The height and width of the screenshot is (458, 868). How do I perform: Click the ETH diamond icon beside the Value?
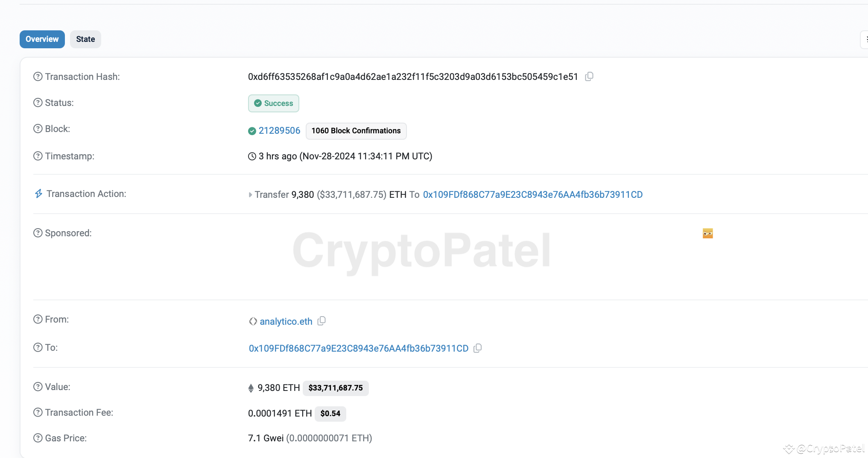(x=251, y=388)
